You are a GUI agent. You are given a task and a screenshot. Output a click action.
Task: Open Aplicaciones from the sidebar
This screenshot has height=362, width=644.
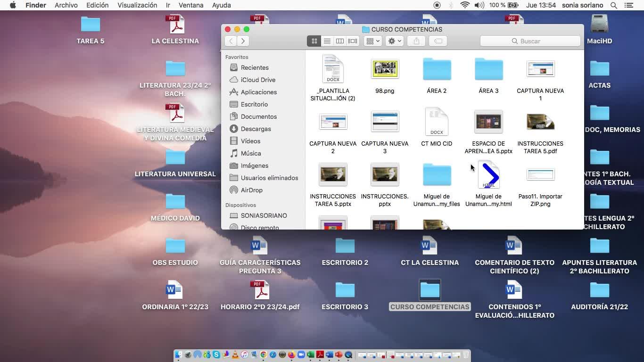258,92
